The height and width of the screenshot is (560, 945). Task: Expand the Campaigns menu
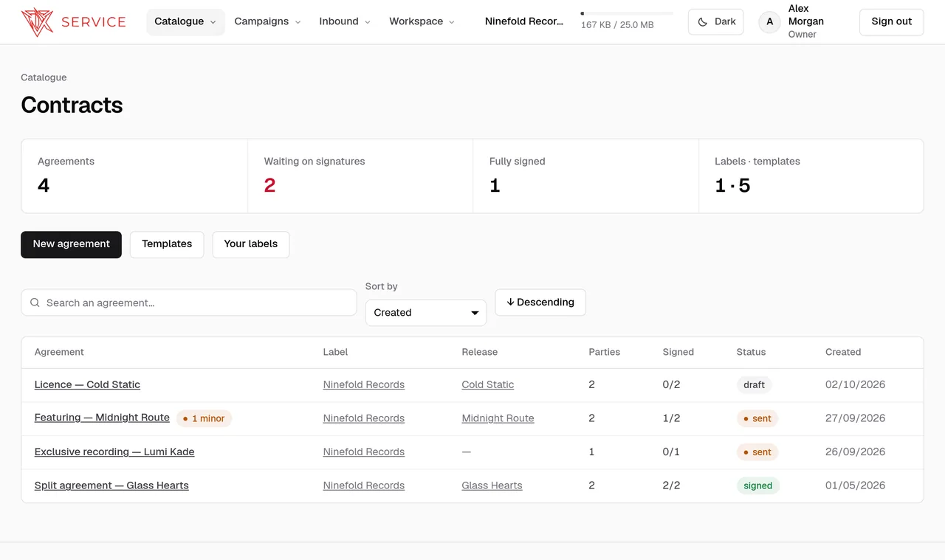tap(267, 22)
